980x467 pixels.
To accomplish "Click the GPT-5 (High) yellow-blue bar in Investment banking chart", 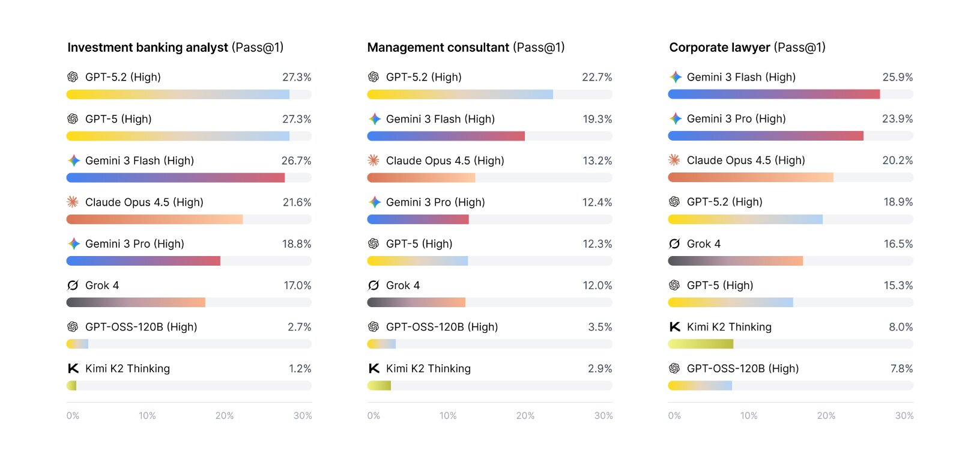I will pyautogui.click(x=178, y=136).
